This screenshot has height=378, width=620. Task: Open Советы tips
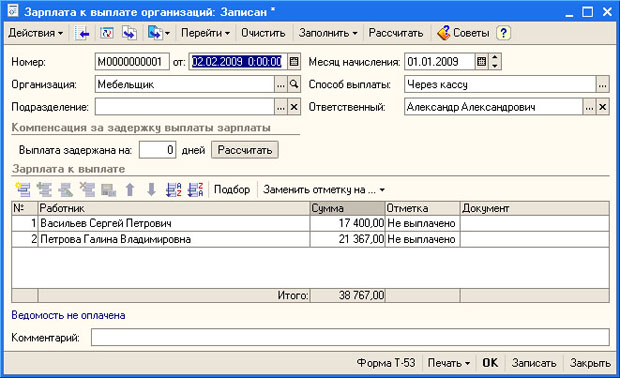tap(464, 33)
